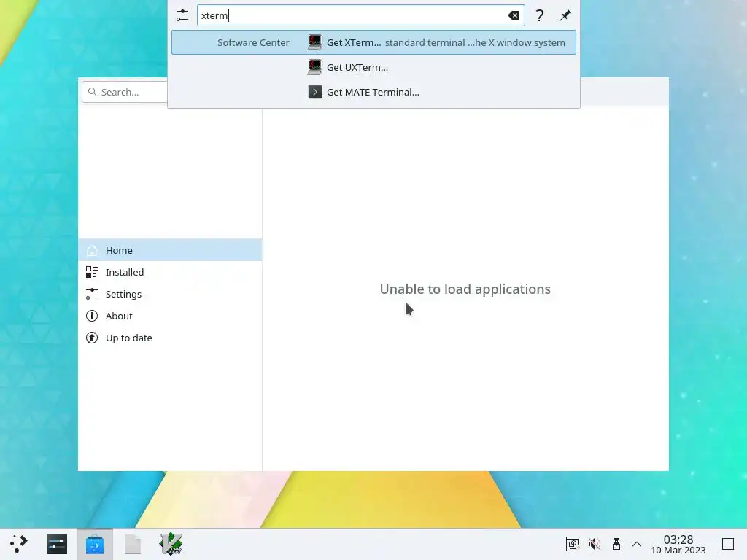Launch Vim from taskbar
The height and width of the screenshot is (560, 747).
[x=171, y=544]
